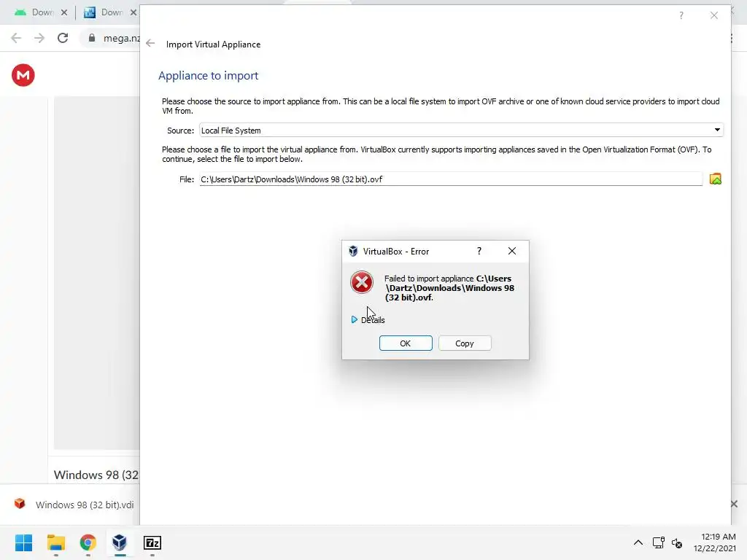Click padlock icon in address bar

click(92, 38)
